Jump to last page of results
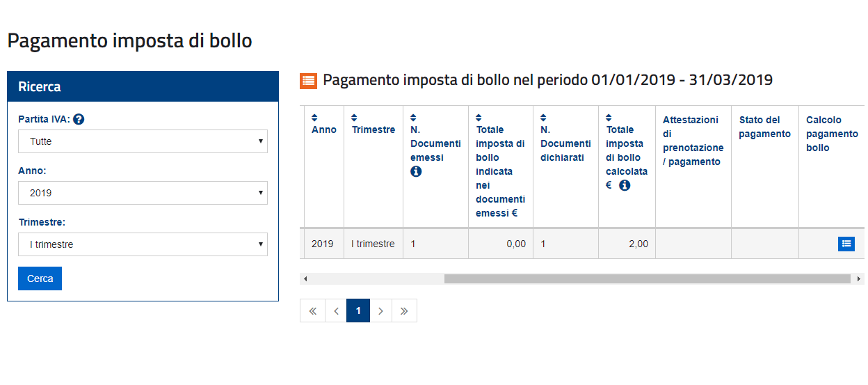Image resolution: width=868 pixels, height=385 pixels. [x=404, y=311]
